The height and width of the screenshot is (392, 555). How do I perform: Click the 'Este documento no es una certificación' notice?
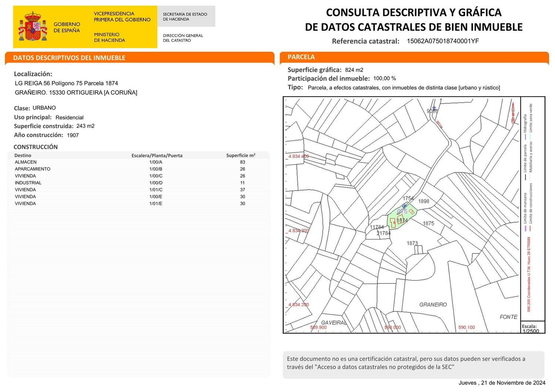coord(406,363)
